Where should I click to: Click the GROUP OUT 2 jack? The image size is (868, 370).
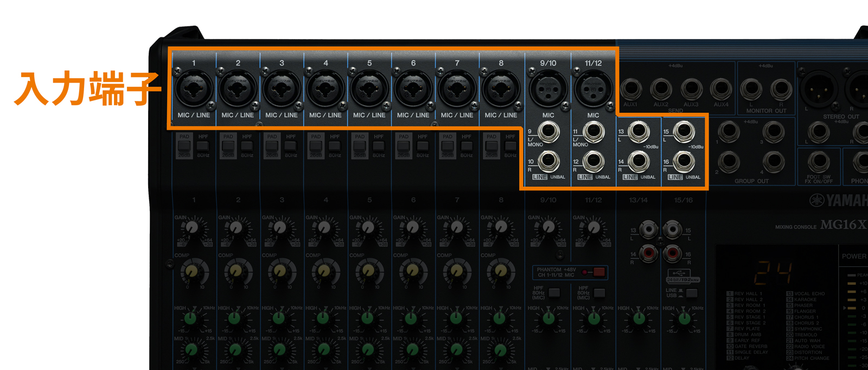729,162
